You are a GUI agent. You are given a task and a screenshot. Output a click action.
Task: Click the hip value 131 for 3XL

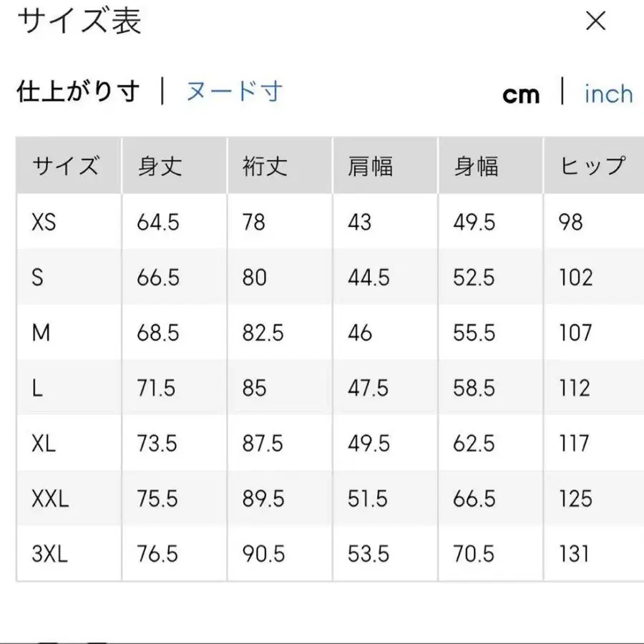(x=573, y=554)
